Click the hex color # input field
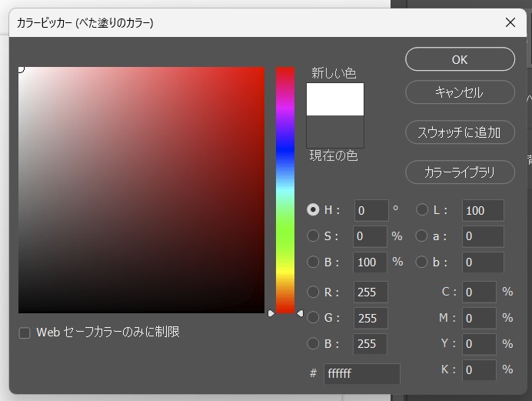 tap(361, 374)
